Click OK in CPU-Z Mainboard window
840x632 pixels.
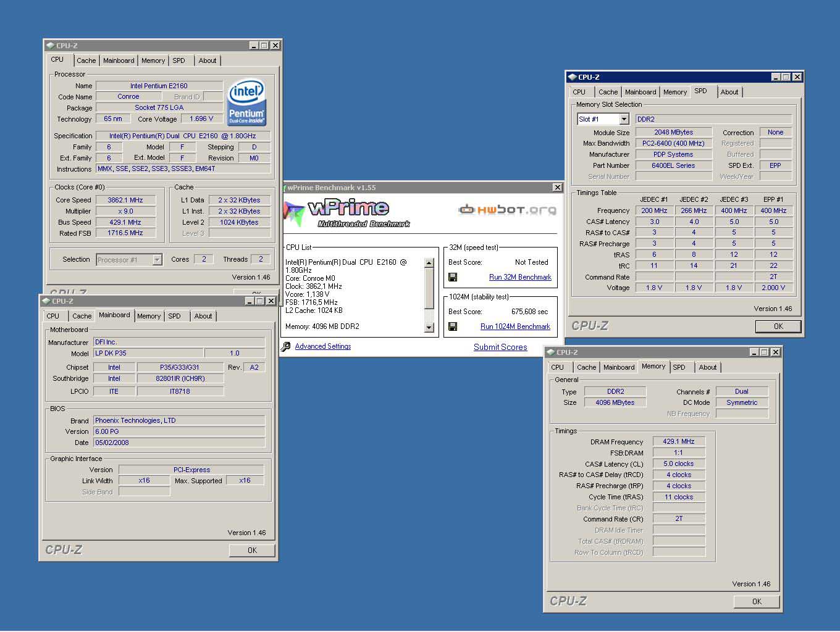[x=252, y=550]
